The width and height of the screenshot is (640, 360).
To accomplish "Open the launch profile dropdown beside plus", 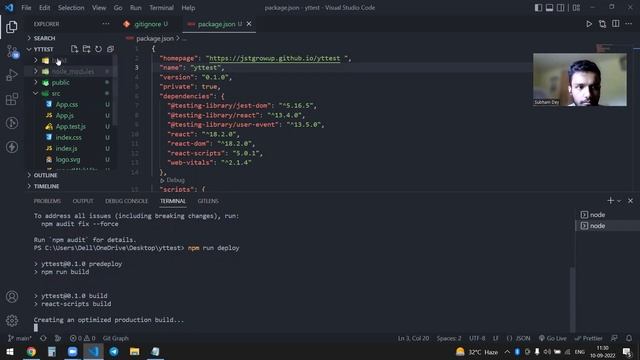I will pos(619,201).
